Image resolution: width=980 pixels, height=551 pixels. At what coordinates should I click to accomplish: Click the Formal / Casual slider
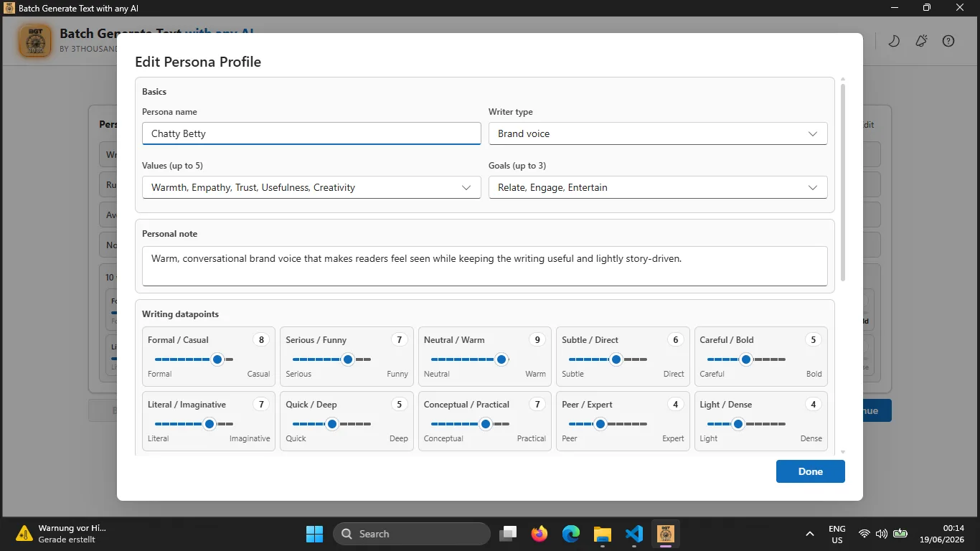[194, 359]
